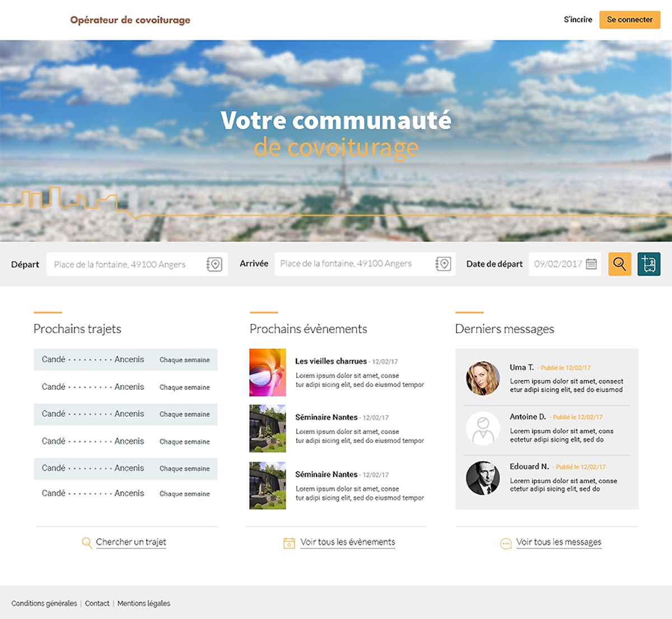The image size is (672, 619).
Task: Focus the Arrivée address input field
Action: click(353, 264)
